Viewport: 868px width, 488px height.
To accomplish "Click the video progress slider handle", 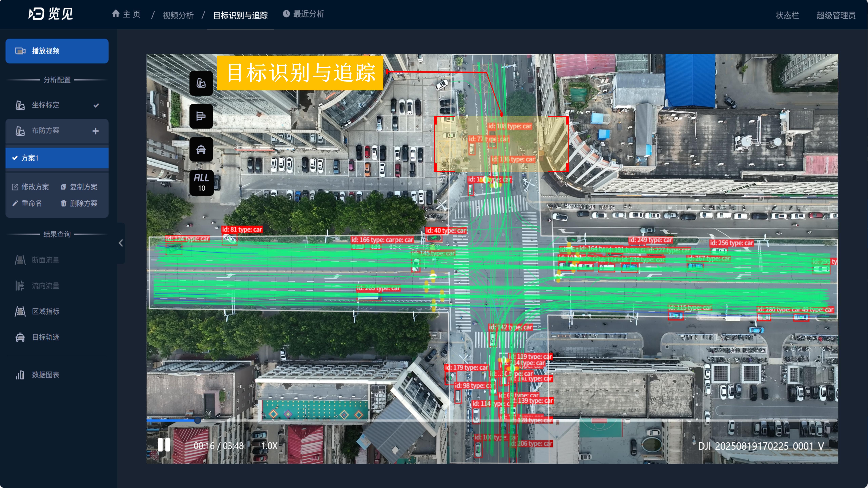I will tap(198, 420).
